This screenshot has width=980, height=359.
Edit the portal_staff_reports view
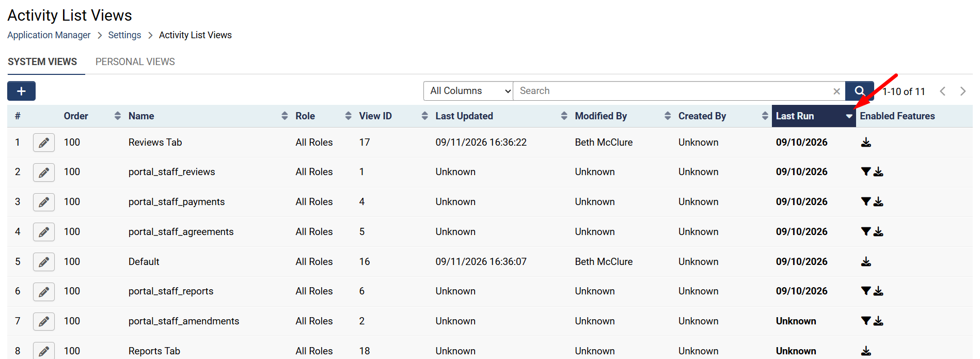coord(44,291)
